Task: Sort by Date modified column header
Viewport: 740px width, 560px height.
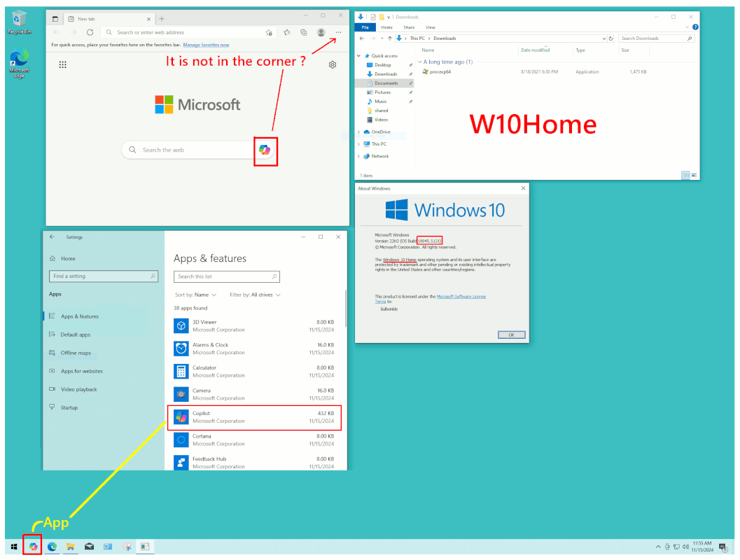Action: pos(535,50)
